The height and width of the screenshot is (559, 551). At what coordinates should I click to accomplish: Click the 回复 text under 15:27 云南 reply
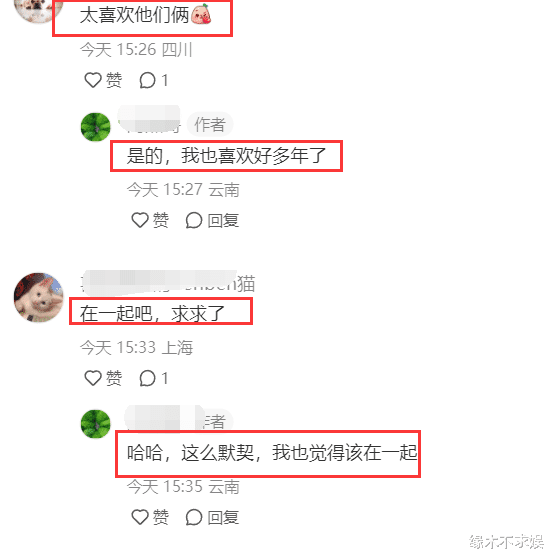(223, 220)
